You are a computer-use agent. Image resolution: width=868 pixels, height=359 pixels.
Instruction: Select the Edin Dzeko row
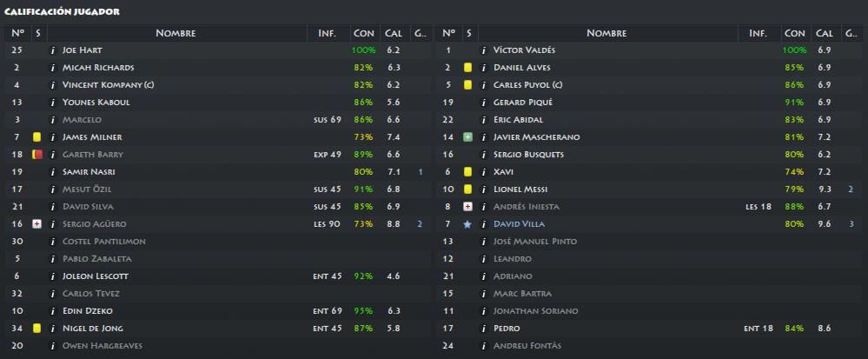click(x=217, y=311)
